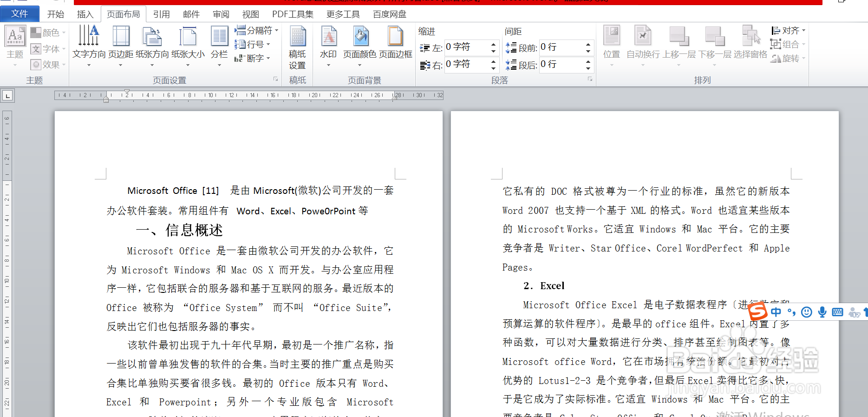
Task: Switch to the 邮件 mailings tab
Action: tap(191, 14)
